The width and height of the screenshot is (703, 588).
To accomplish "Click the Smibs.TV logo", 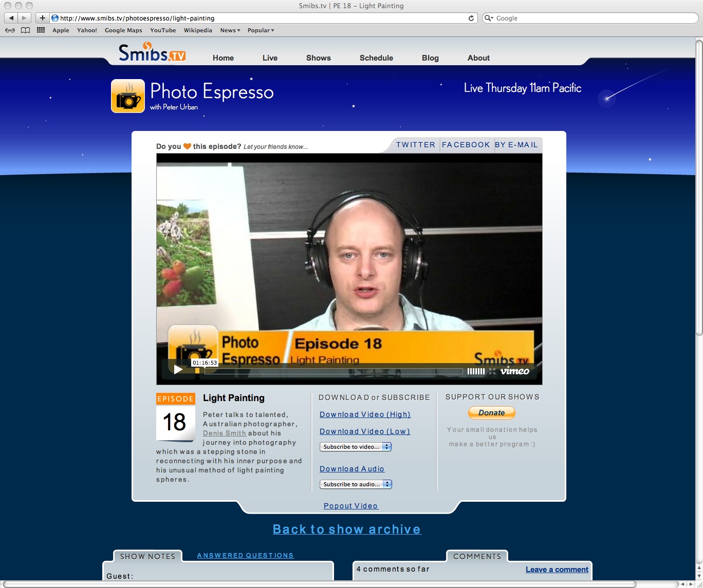I will (152, 52).
